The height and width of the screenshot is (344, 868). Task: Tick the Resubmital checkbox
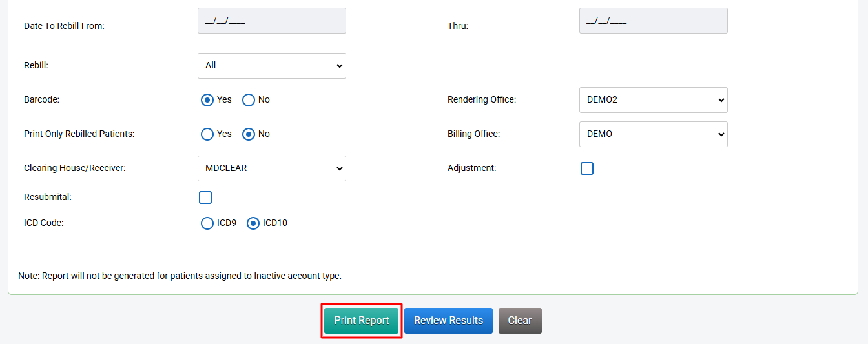click(205, 197)
